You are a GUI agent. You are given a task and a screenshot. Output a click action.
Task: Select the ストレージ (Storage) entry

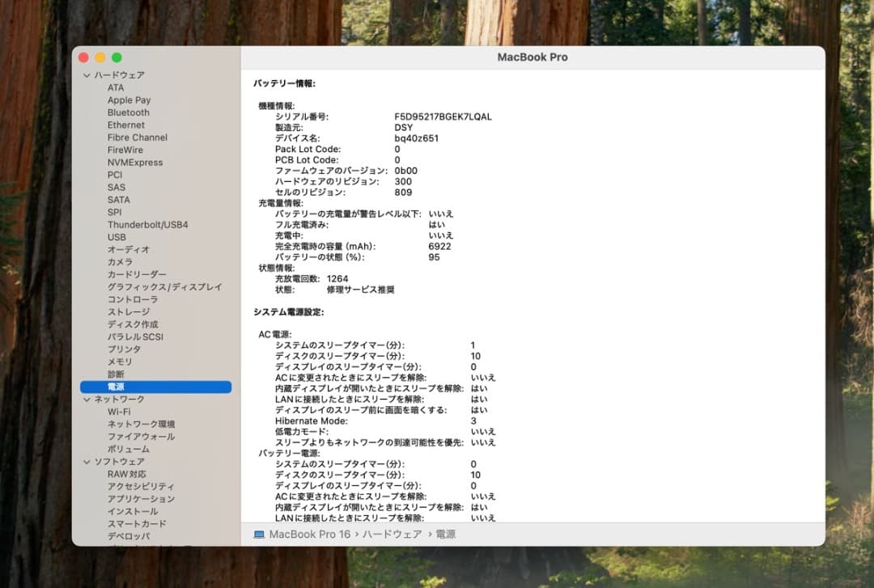tap(128, 311)
